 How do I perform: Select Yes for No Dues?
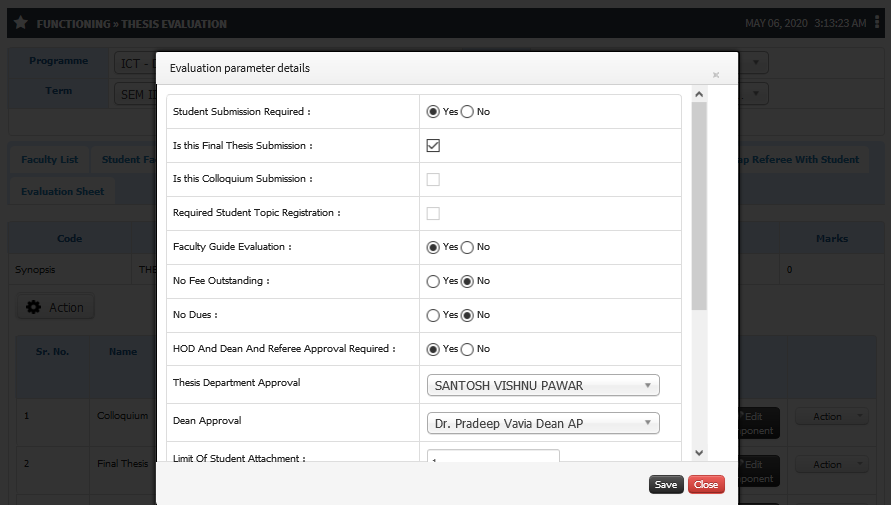click(x=433, y=315)
